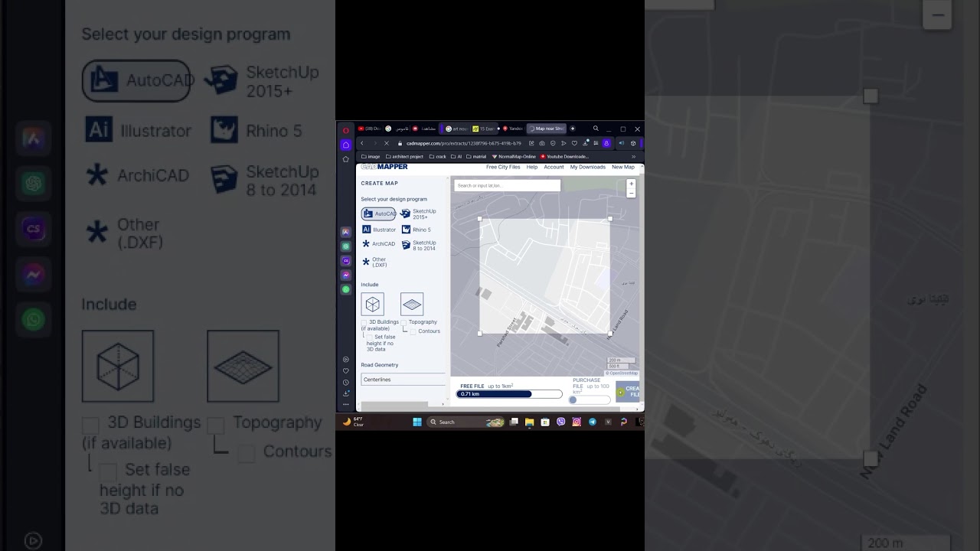The width and height of the screenshot is (980, 551).
Task: Open the toolbar downloads icon
Action: [585, 143]
